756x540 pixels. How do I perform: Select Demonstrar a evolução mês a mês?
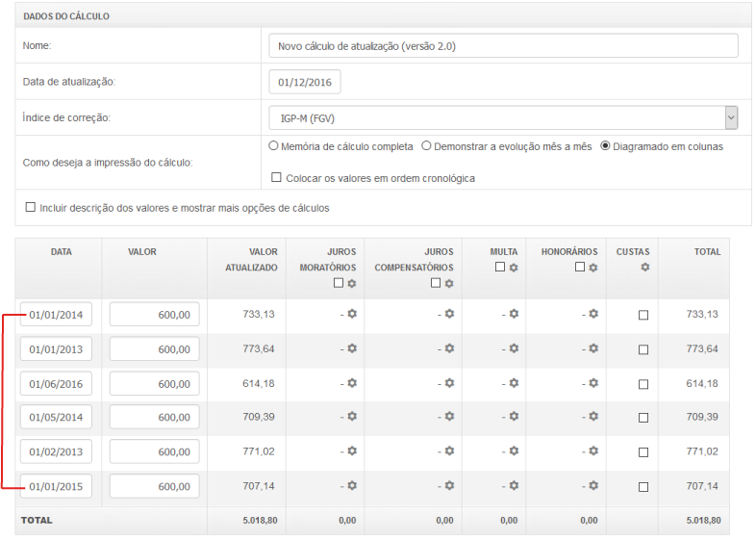point(426,145)
